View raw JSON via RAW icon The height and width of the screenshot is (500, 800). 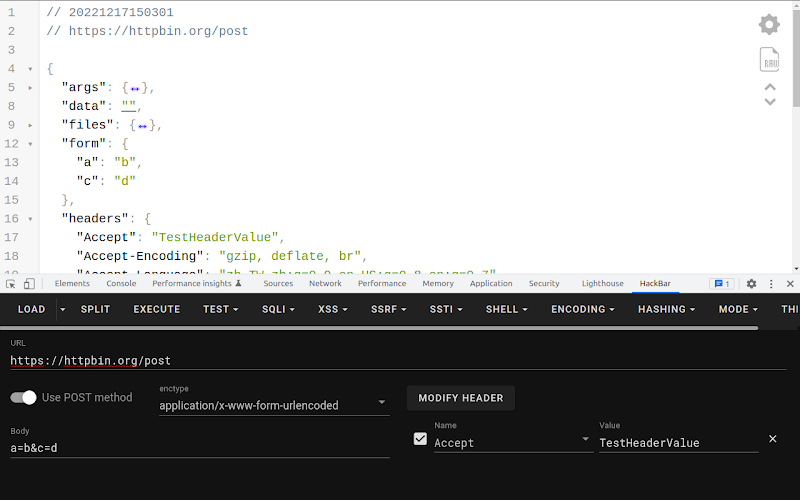769,59
